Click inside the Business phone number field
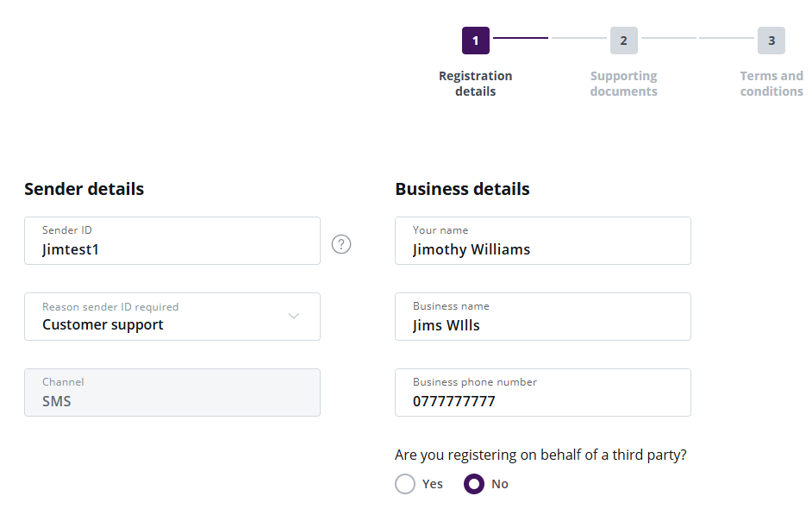 click(542, 393)
